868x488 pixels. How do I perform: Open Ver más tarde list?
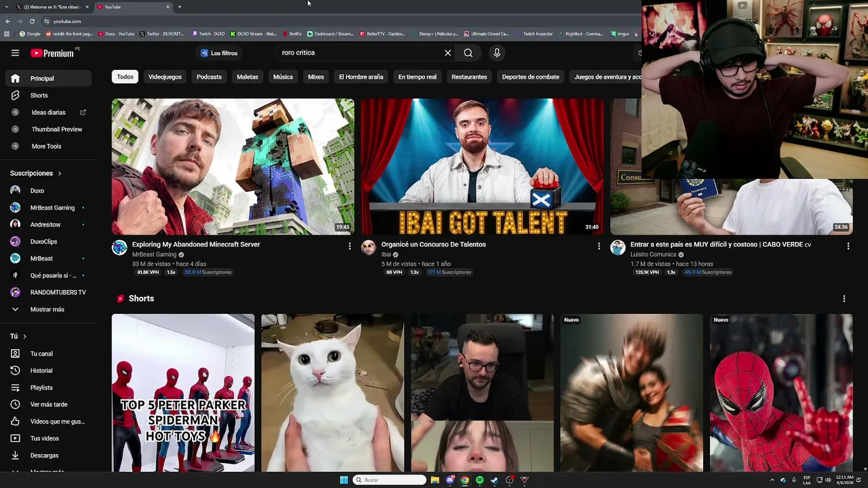click(47, 405)
